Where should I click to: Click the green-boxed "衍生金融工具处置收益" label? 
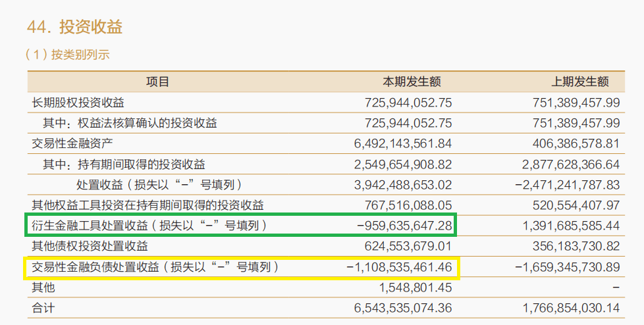pos(149,226)
